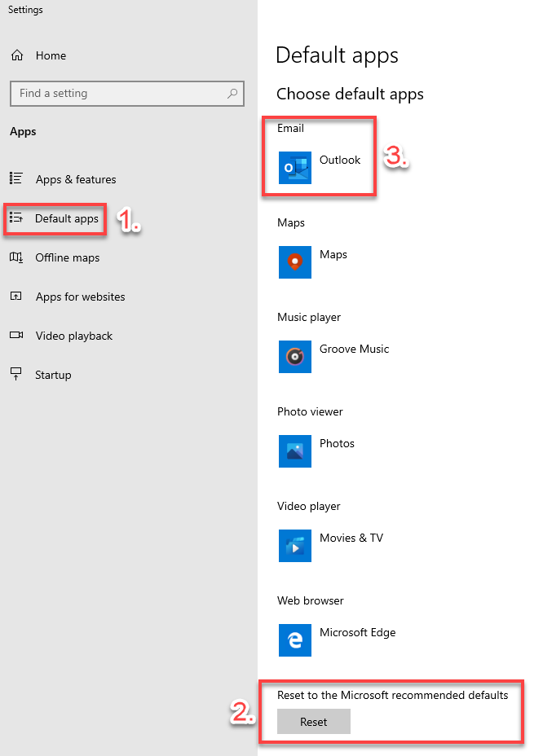Click the Apps for websites icon

coord(16,296)
